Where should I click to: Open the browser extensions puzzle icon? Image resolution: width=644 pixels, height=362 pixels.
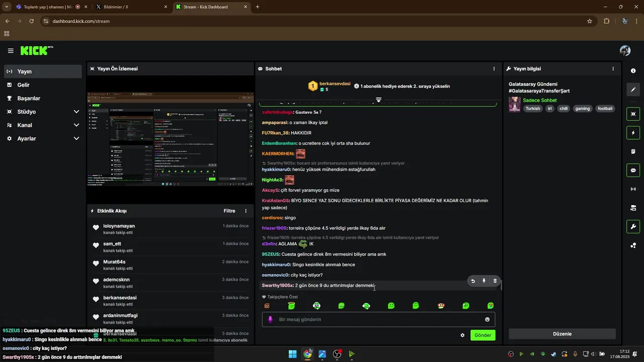(607, 21)
